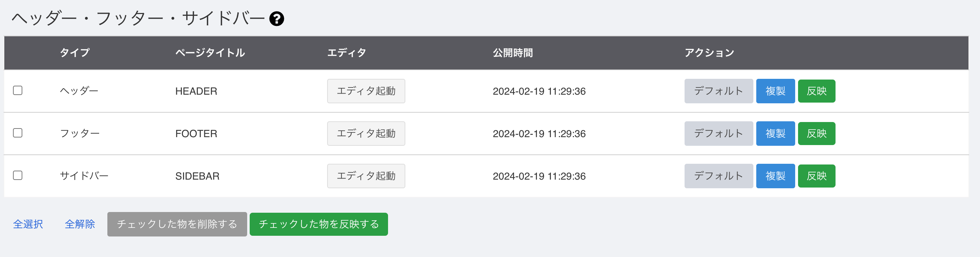Check the フッター row checkbox

tap(18, 133)
